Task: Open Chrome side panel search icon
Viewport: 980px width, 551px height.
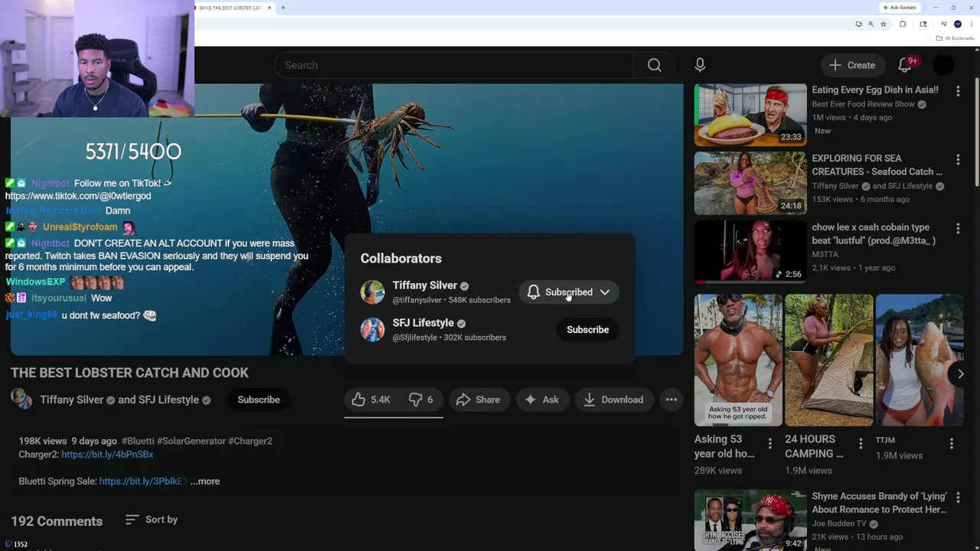Action: [923, 24]
